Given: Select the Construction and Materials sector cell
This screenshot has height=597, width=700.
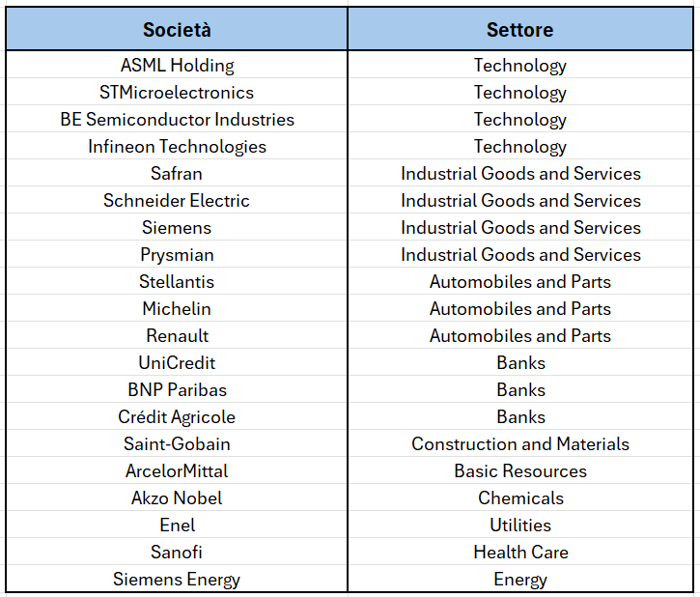Looking at the screenshot, I should pyautogui.click(x=520, y=444).
